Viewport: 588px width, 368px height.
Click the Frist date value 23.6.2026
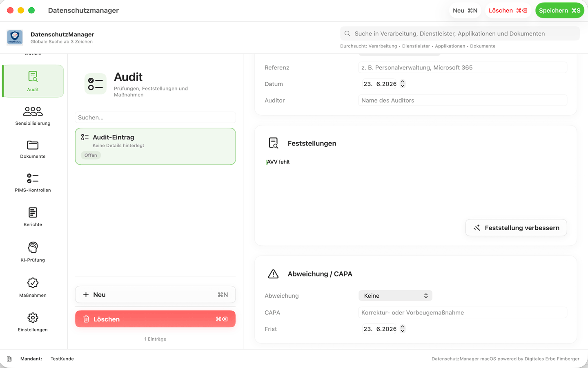coord(380,329)
